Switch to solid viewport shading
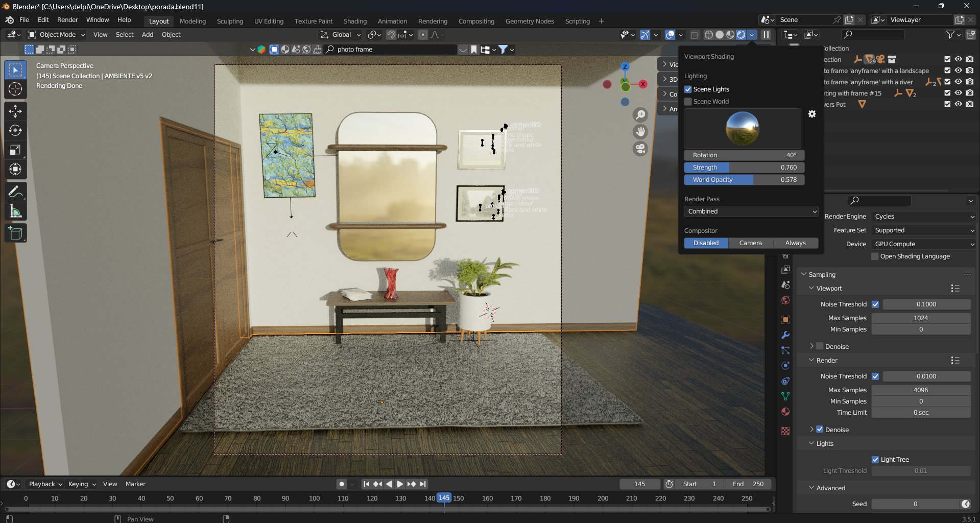 [720, 35]
